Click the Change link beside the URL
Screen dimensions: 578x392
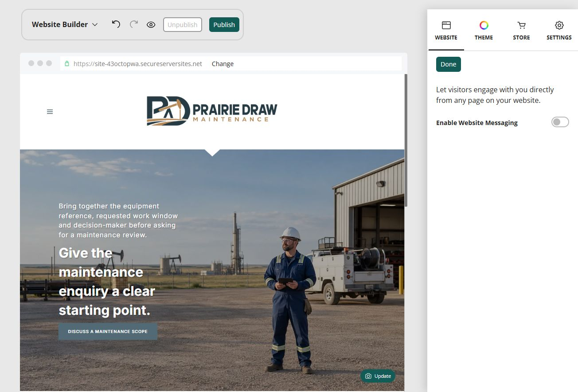(x=223, y=64)
